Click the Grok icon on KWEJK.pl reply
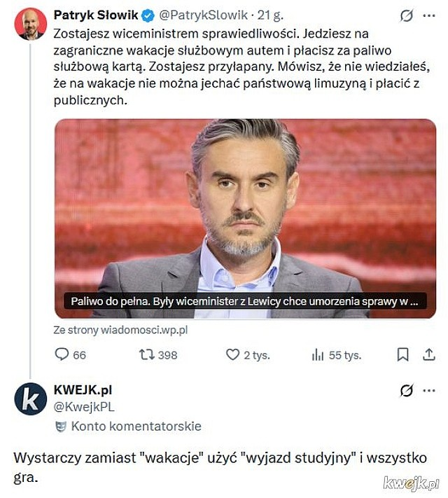The image size is (448, 498). [x=405, y=390]
